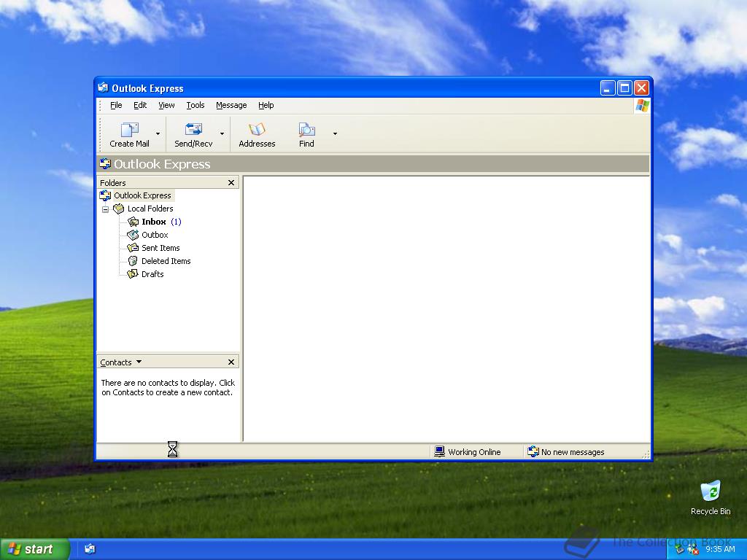
Task: Click the Drafts folder icon
Action: [x=133, y=274]
